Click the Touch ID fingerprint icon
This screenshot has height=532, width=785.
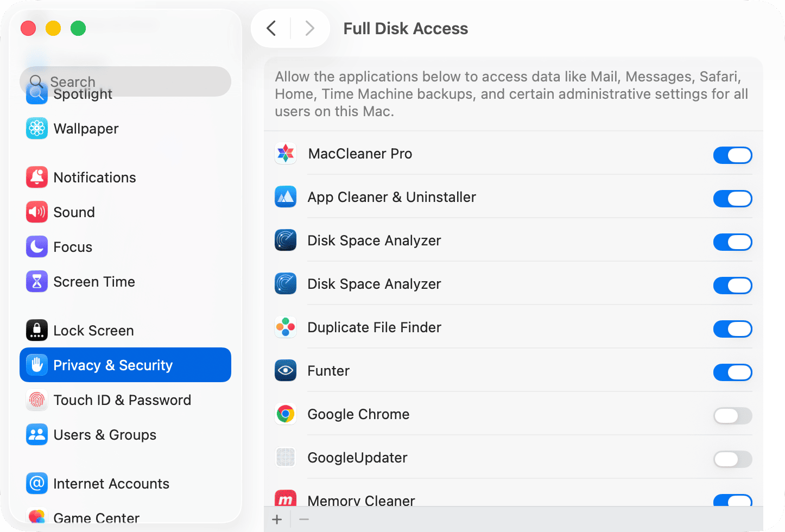pyautogui.click(x=37, y=400)
